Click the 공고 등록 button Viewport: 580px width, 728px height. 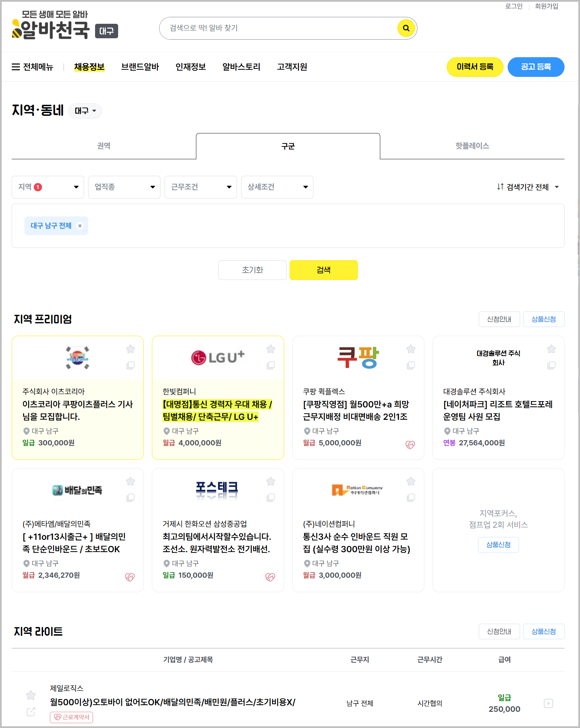coord(536,67)
